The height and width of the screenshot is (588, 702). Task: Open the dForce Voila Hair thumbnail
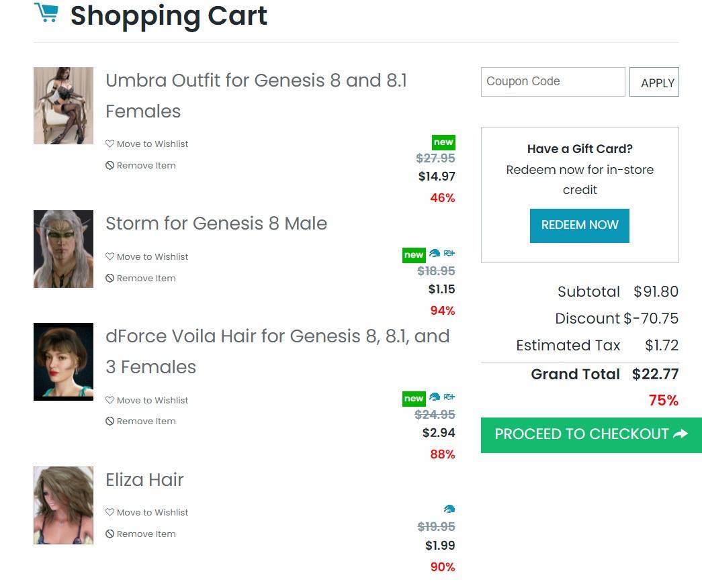(63, 362)
